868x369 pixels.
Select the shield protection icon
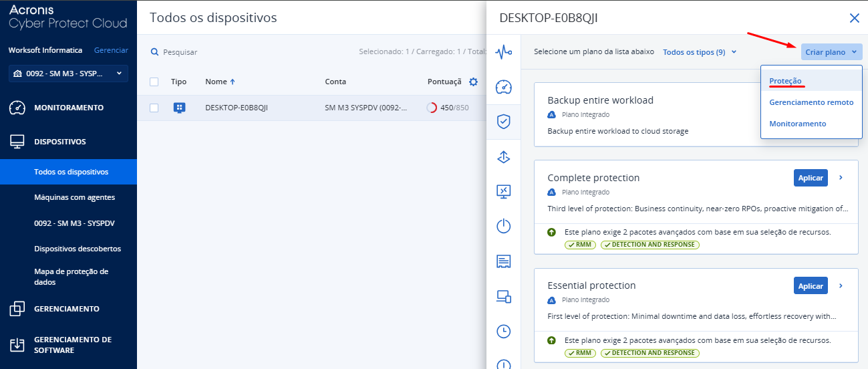click(504, 122)
